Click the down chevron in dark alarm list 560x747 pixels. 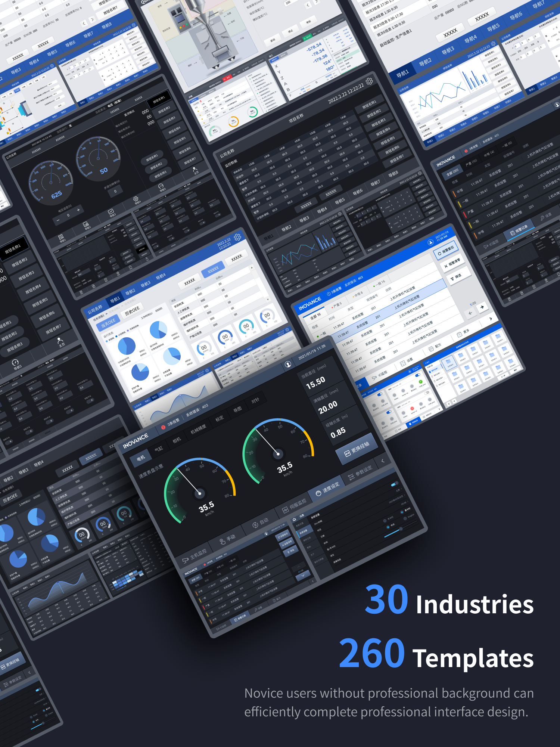tap(302, 576)
